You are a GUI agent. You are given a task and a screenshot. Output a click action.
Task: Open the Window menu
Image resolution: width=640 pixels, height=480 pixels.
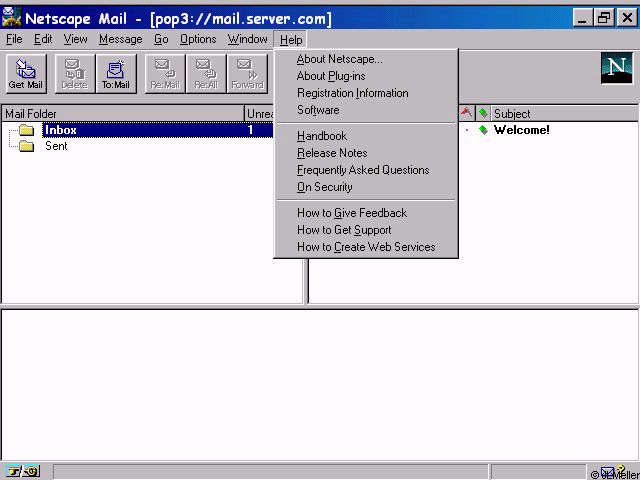tap(247, 39)
